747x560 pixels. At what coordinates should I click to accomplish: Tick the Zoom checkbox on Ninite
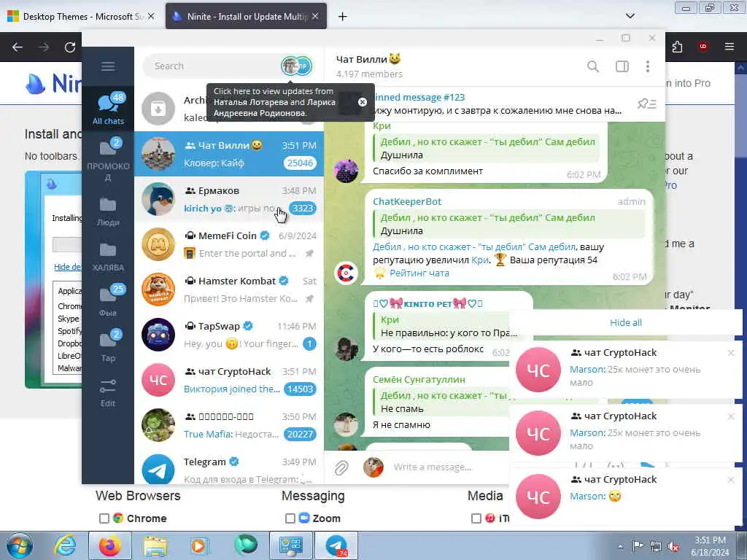(290, 518)
